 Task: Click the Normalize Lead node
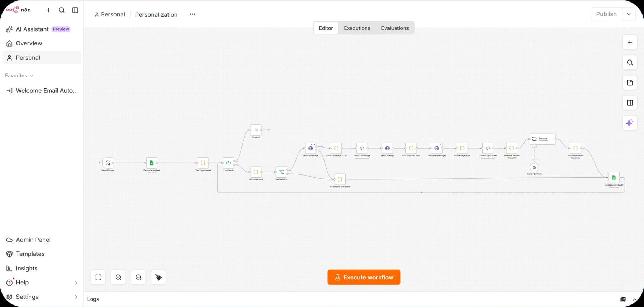[256, 172]
